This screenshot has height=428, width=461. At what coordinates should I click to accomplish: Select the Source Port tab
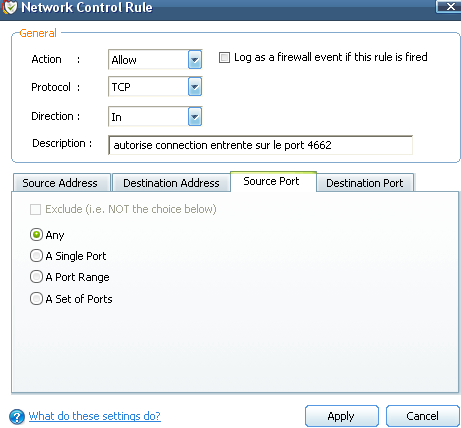[273, 181]
